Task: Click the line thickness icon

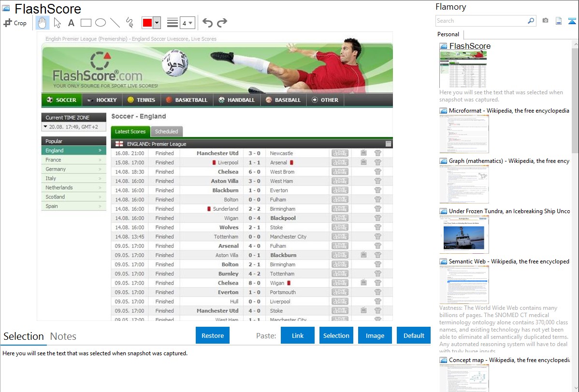Action: pos(173,23)
